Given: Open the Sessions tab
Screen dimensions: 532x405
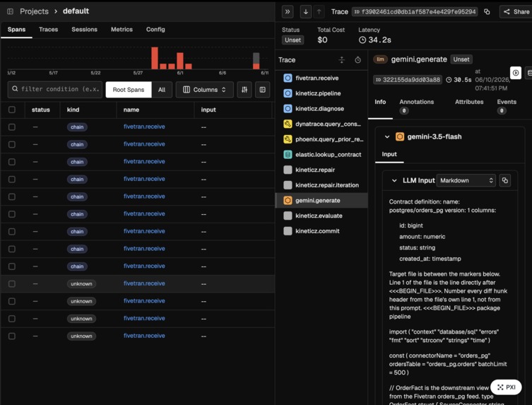Looking at the screenshot, I should pos(85,30).
